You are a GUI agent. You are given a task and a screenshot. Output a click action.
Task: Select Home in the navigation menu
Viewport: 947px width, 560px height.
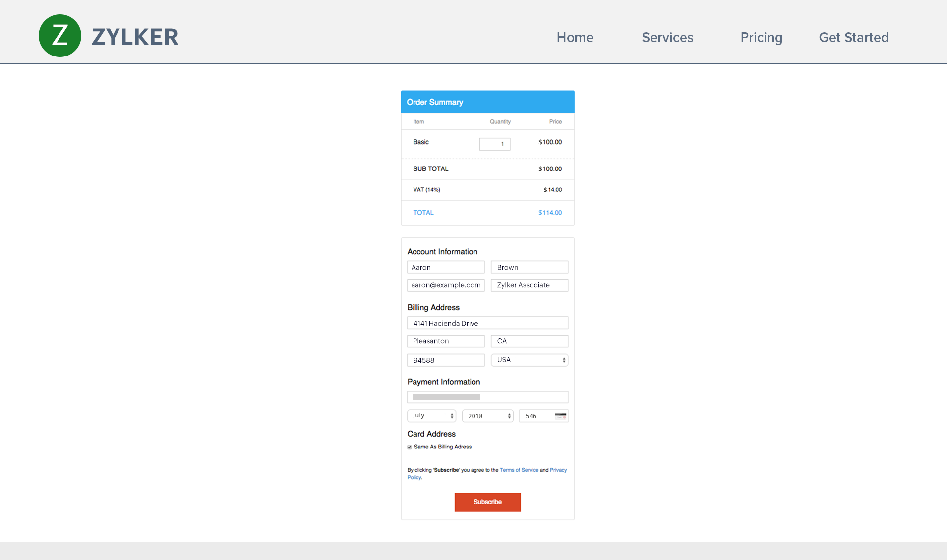point(575,37)
